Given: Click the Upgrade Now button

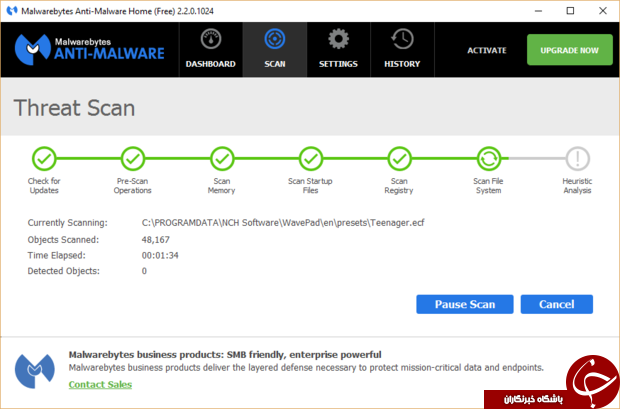Looking at the screenshot, I should [x=570, y=50].
